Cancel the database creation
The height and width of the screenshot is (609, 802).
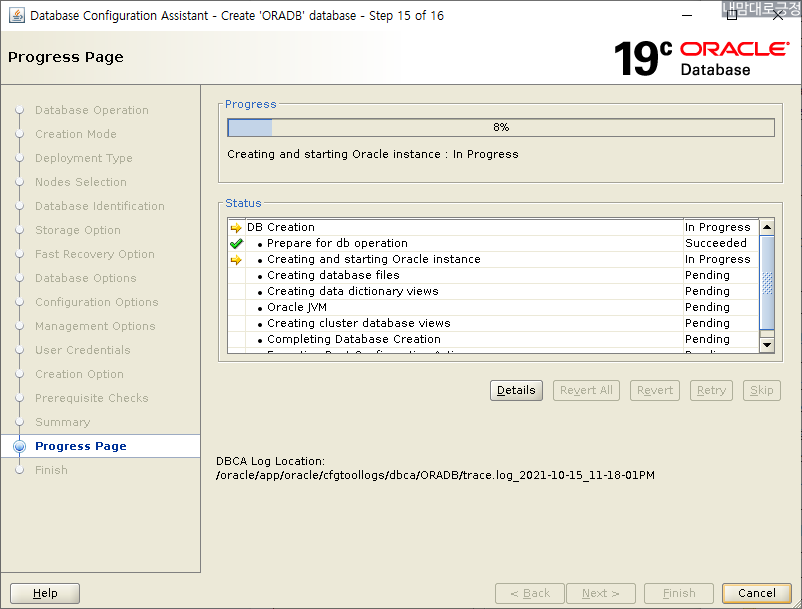pyautogui.click(x=756, y=593)
